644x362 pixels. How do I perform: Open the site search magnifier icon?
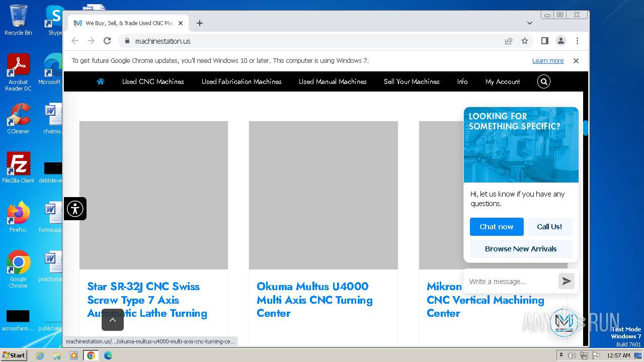point(544,81)
